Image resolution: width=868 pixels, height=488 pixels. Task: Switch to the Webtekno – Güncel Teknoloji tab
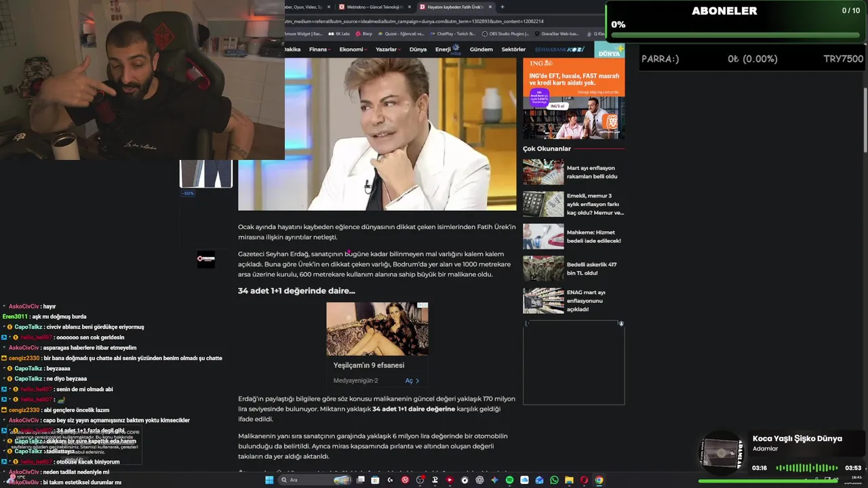pos(375,7)
